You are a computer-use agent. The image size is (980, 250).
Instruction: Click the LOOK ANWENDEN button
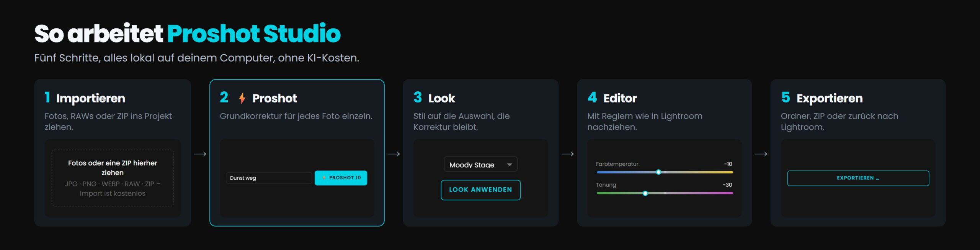480,190
